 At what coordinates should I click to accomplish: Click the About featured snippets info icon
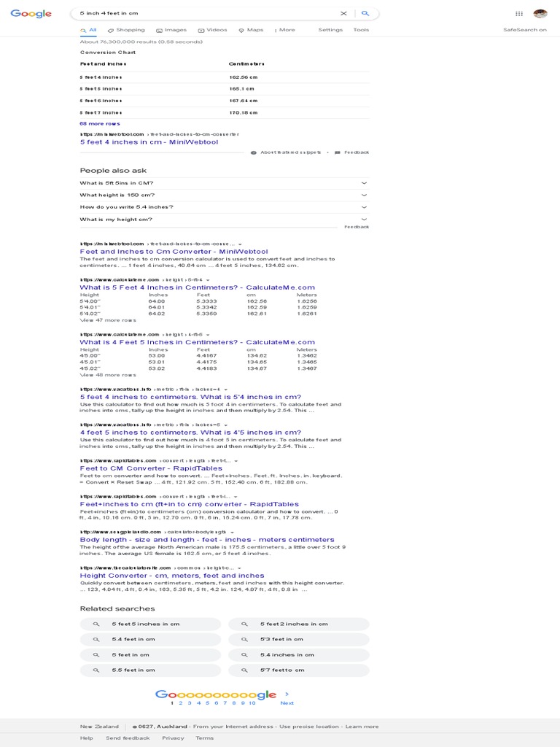click(253, 153)
